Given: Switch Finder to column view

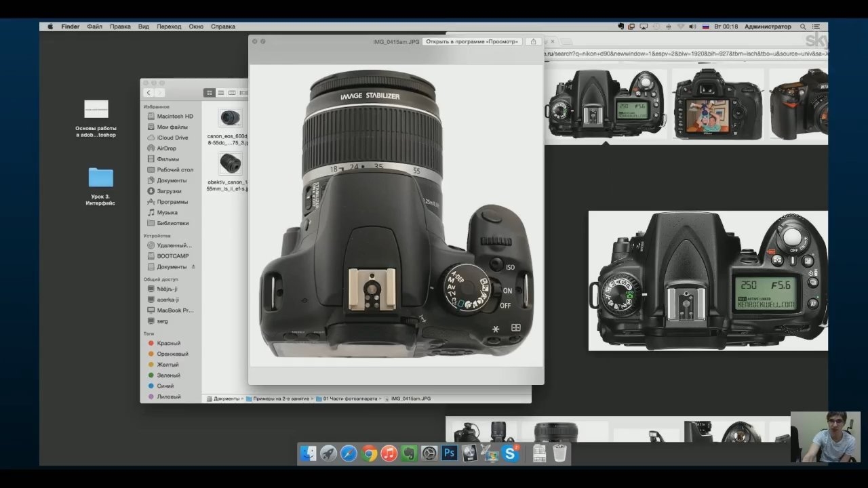Looking at the screenshot, I should [232, 92].
